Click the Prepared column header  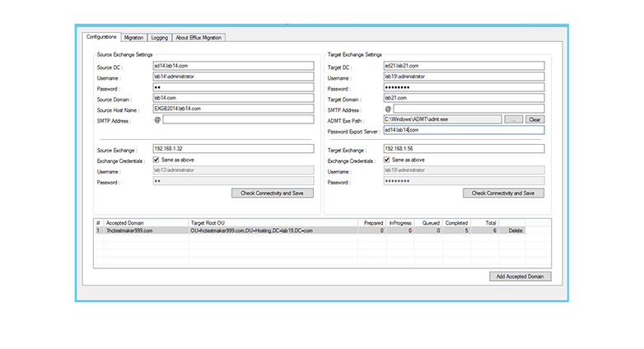(x=372, y=223)
